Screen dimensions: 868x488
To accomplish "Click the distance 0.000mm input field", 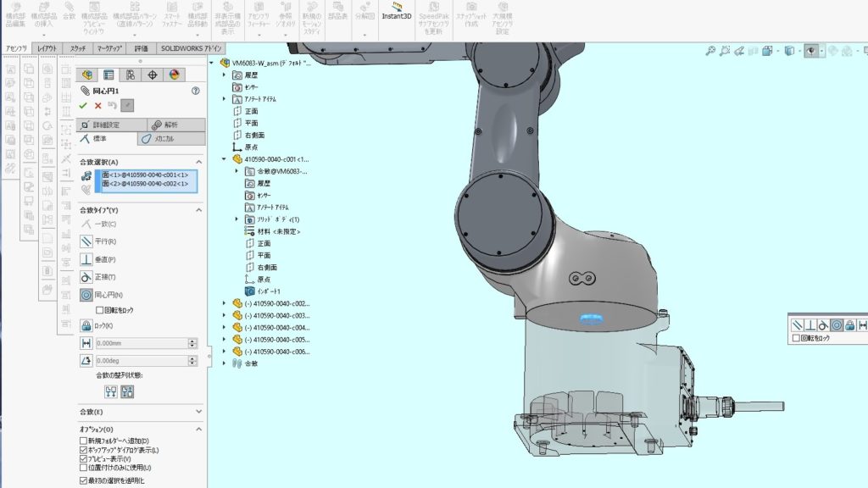I will (x=140, y=343).
